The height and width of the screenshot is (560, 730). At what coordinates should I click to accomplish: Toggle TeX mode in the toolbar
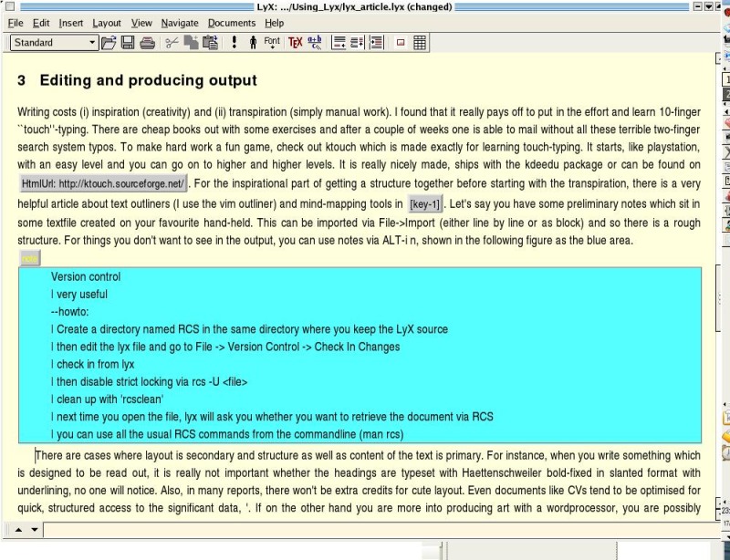tap(295, 42)
